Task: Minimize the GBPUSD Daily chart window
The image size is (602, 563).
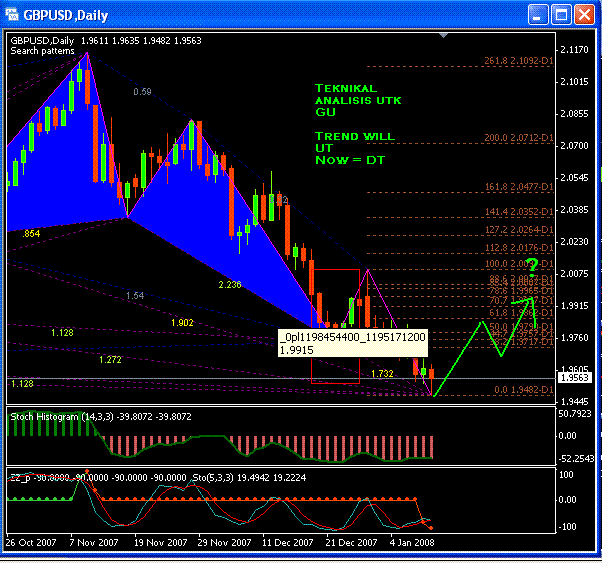Action: click(538, 15)
